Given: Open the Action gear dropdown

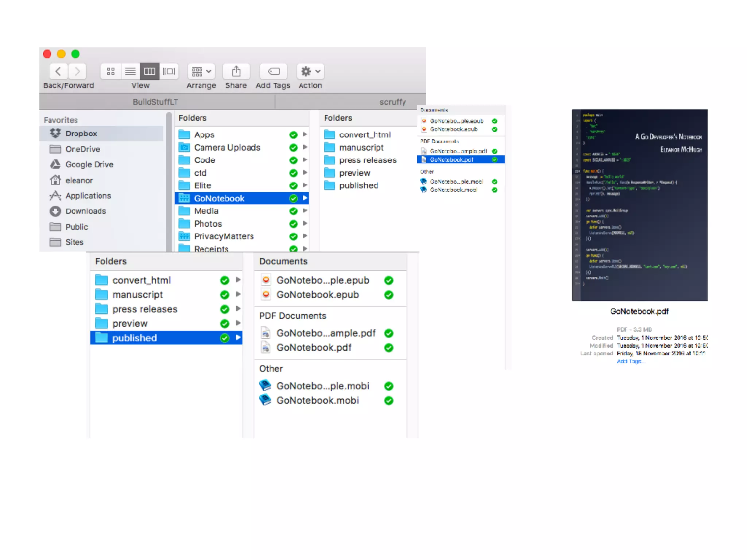Looking at the screenshot, I should (310, 71).
